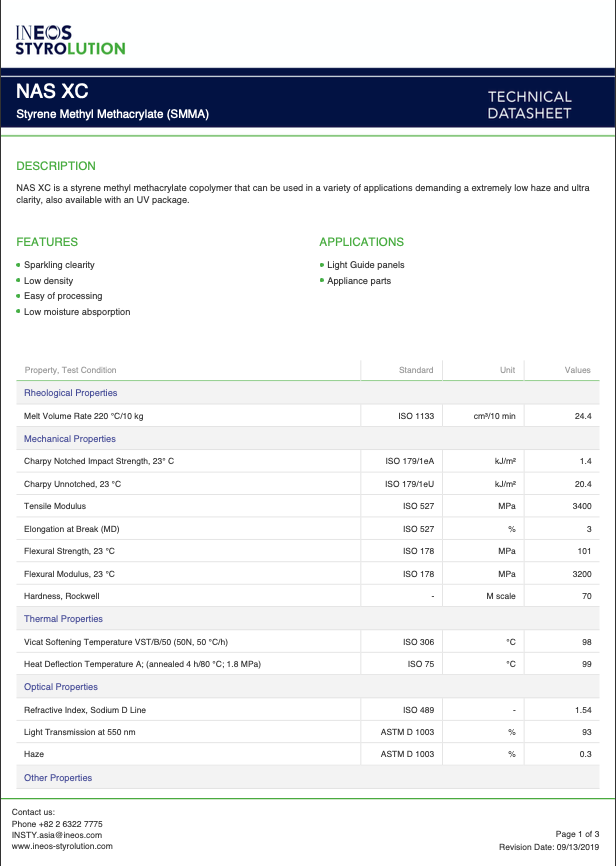Click the Haze value 0.3
616x866 pixels.
click(585, 754)
